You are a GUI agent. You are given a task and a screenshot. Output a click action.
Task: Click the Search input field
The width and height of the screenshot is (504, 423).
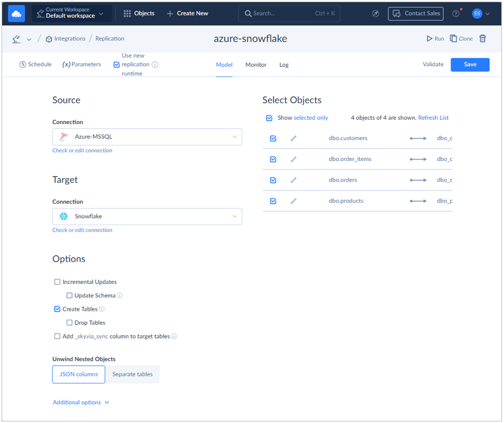[289, 13]
